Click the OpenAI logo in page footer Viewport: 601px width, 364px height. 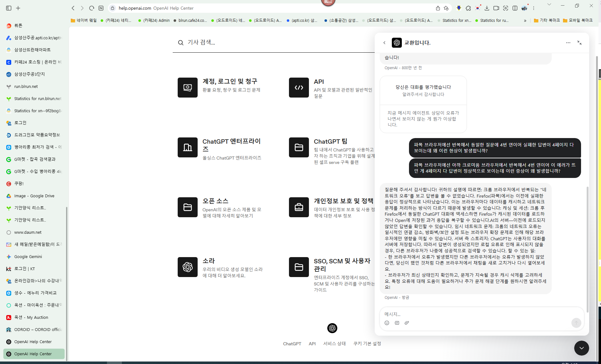(332, 328)
